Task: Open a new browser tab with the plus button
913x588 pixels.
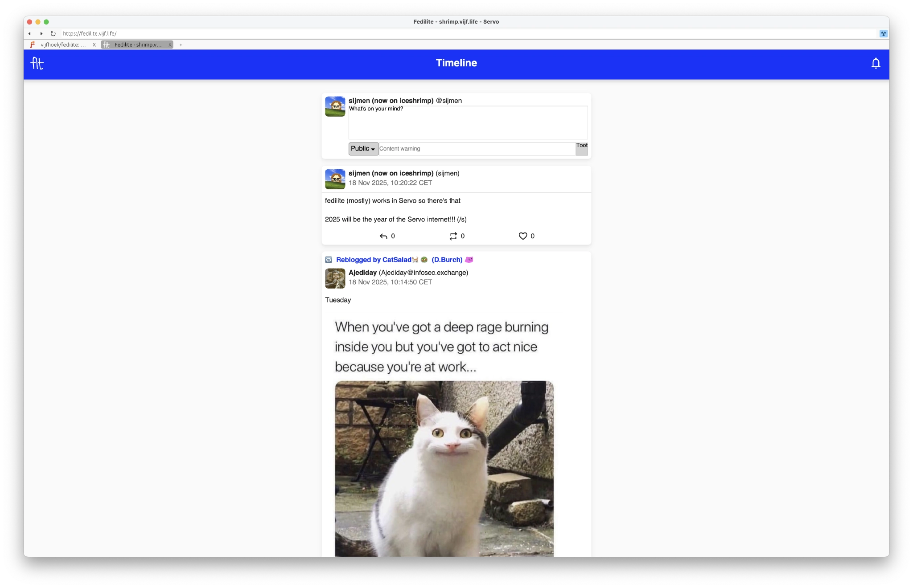Action: (181, 45)
